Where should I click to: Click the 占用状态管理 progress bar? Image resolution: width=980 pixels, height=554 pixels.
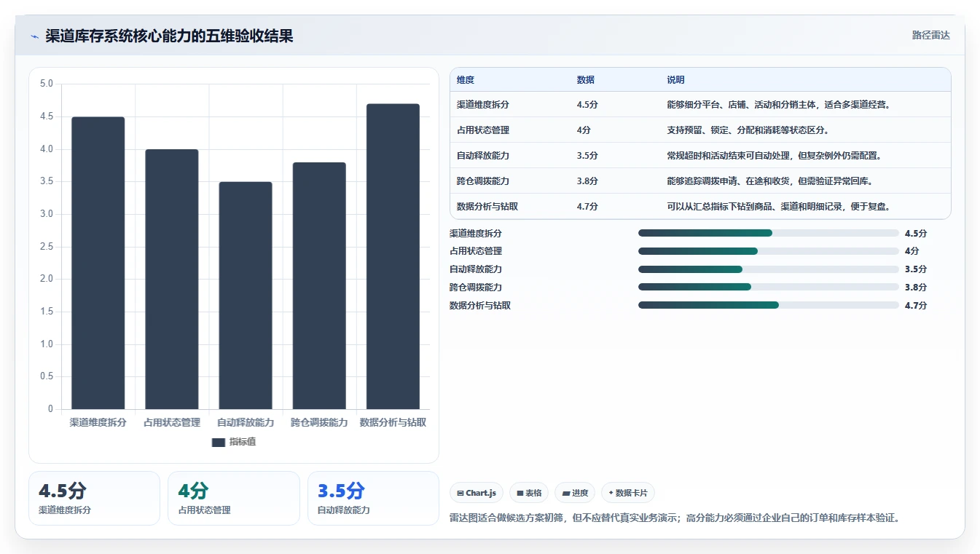click(x=769, y=251)
